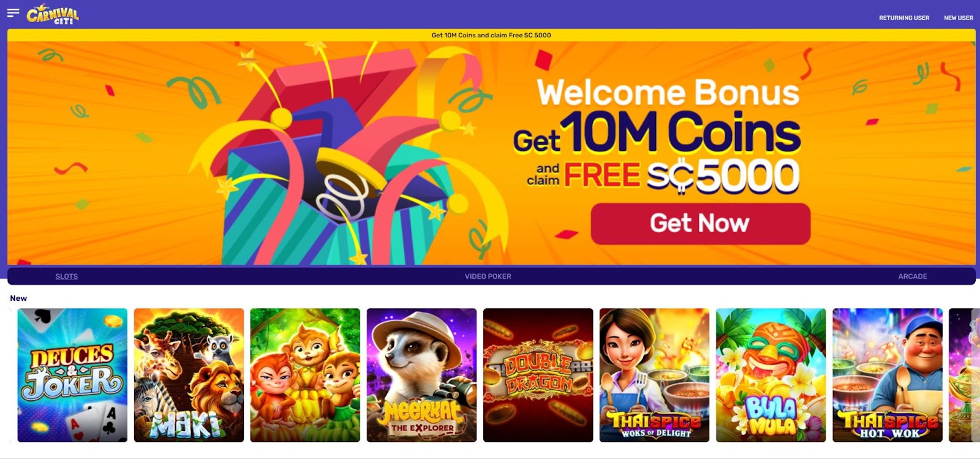Launch the Maki safari slot game
Viewport: 980px width, 459px height.
189,375
